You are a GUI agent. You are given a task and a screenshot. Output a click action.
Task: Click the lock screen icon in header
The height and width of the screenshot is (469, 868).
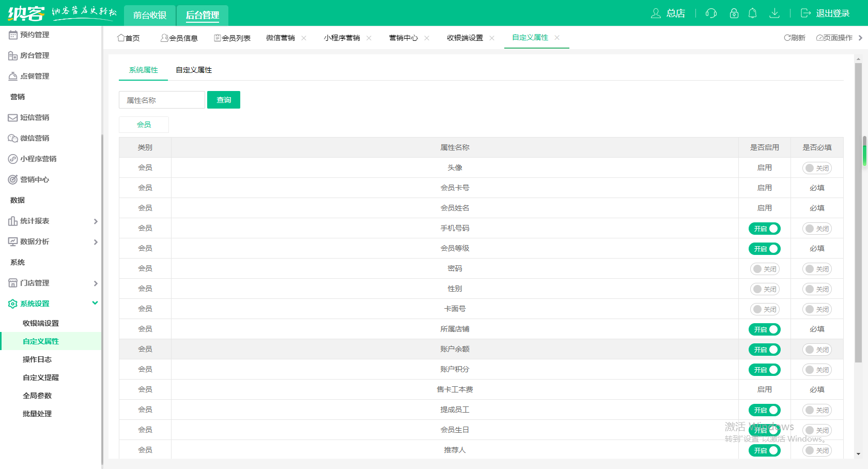tap(734, 13)
